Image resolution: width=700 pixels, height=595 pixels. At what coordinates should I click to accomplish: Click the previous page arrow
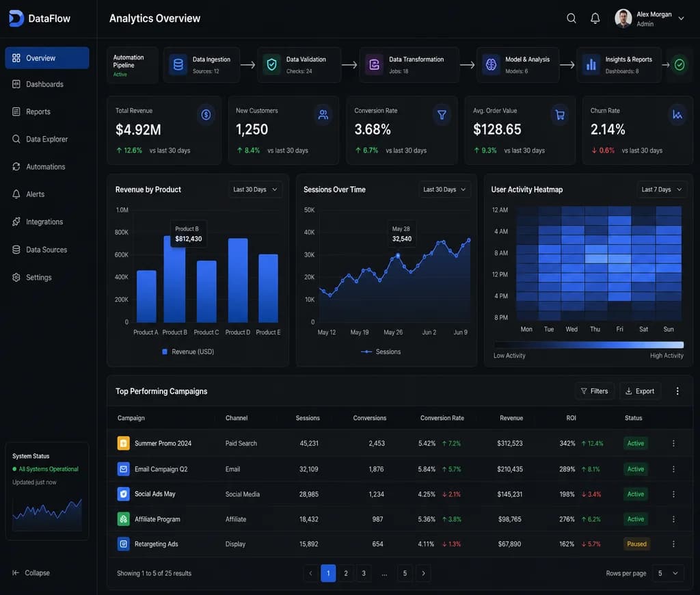click(311, 573)
